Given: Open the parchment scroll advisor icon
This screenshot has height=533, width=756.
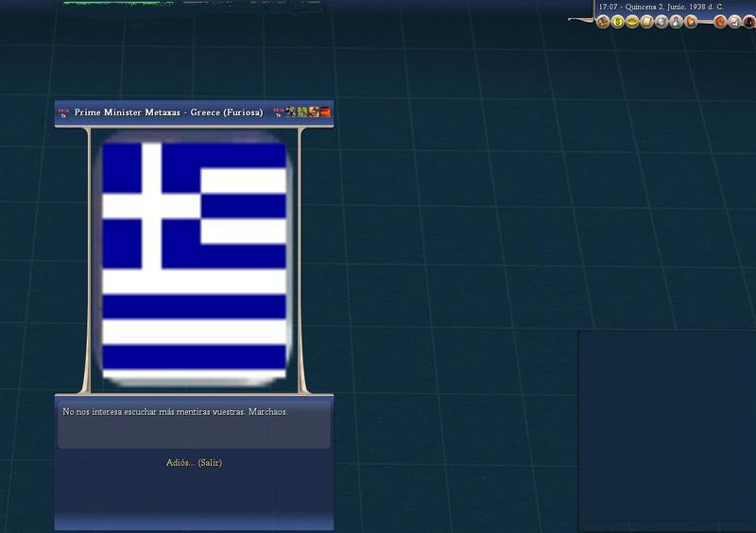Looking at the screenshot, I should pyautogui.click(x=647, y=22).
